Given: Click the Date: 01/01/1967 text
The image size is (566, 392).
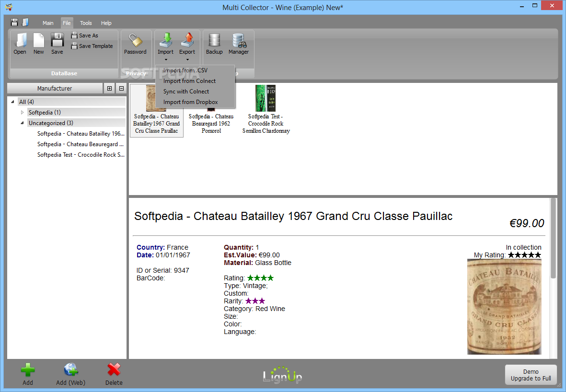Looking at the screenshot, I should tap(163, 255).
